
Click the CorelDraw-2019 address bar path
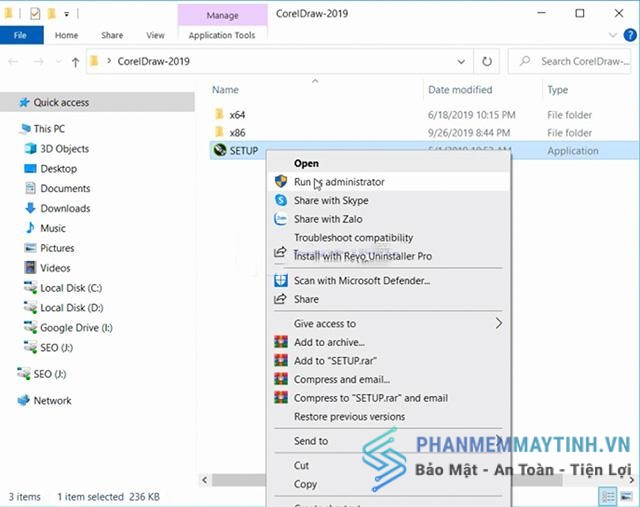click(153, 61)
